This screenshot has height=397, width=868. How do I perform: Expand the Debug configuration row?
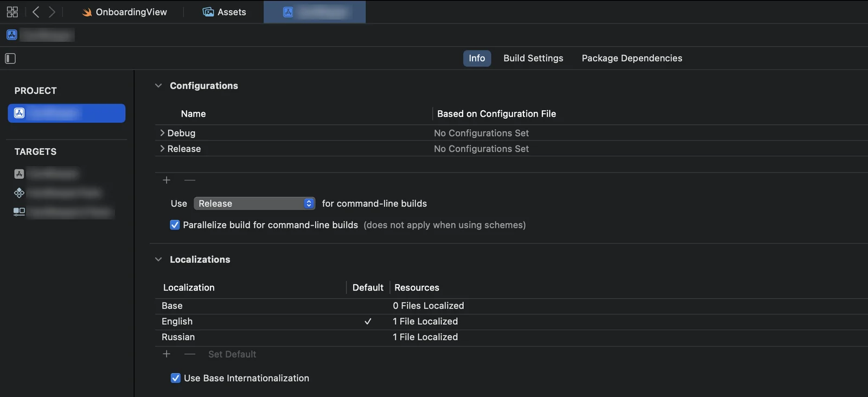(x=162, y=133)
